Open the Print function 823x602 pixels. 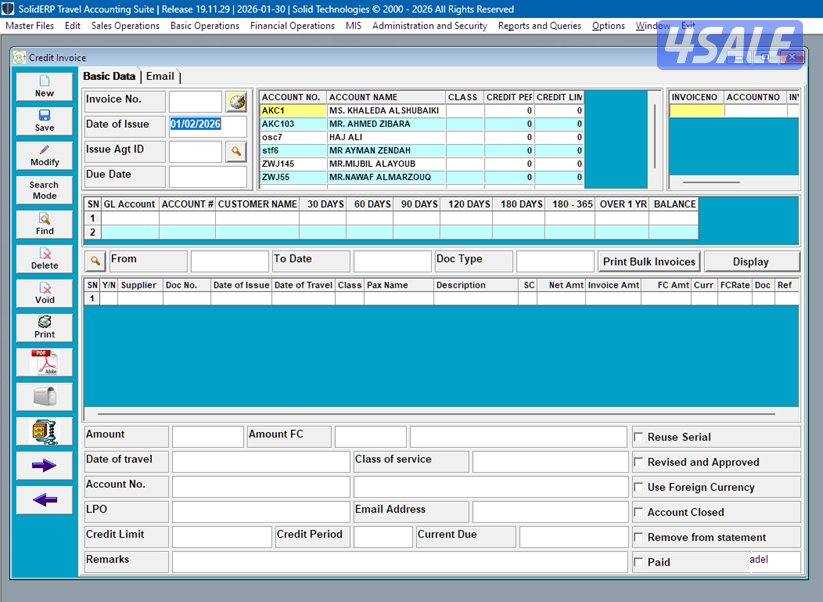coord(43,328)
